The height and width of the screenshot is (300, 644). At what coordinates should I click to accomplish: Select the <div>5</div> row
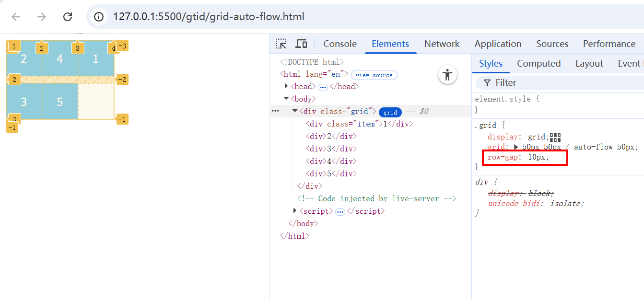click(331, 173)
